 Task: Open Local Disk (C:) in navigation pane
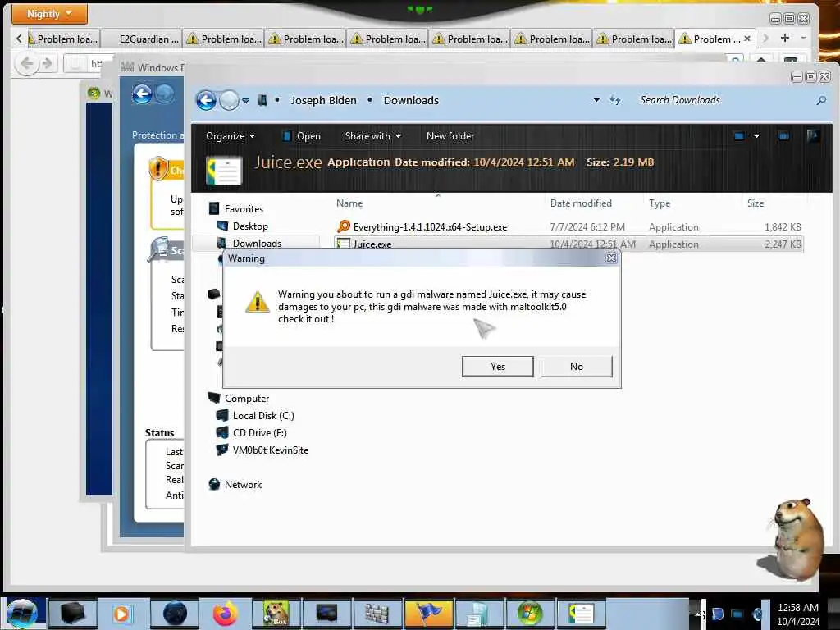tap(263, 416)
